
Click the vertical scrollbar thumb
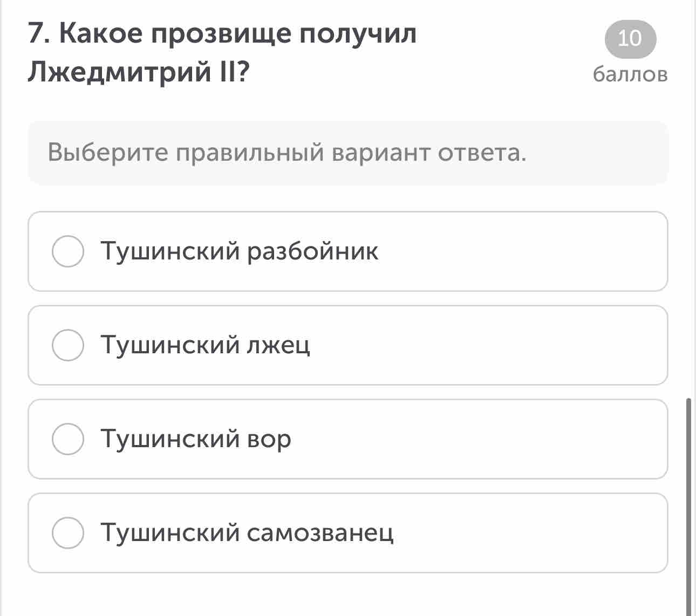[688, 506]
